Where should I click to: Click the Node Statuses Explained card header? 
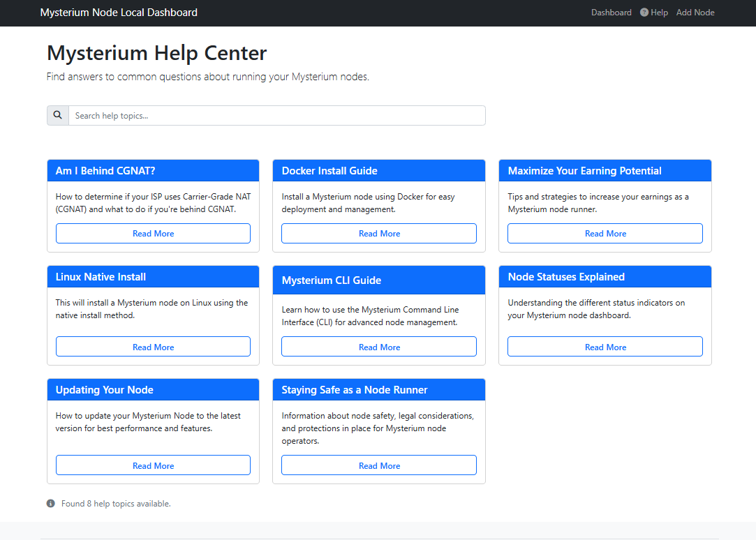[x=605, y=276]
